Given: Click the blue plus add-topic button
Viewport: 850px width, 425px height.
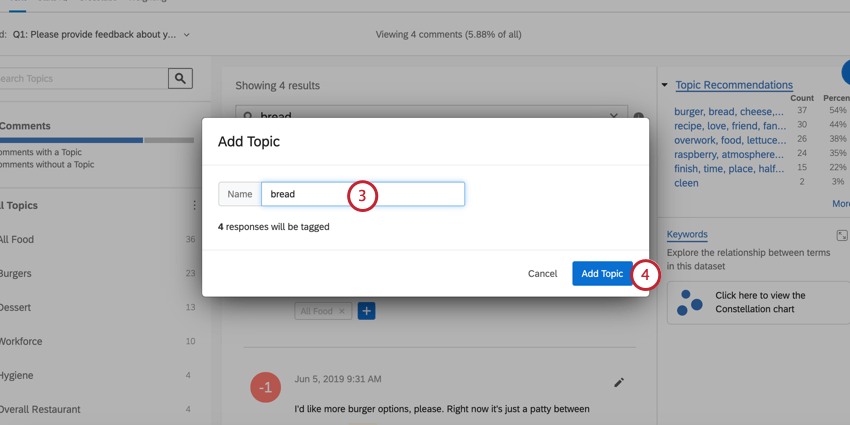Looking at the screenshot, I should pos(367,311).
